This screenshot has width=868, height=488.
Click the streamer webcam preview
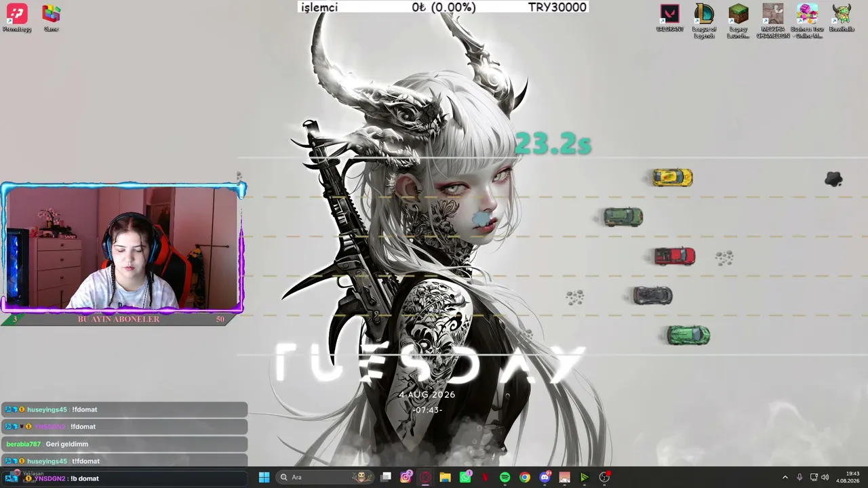123,248
